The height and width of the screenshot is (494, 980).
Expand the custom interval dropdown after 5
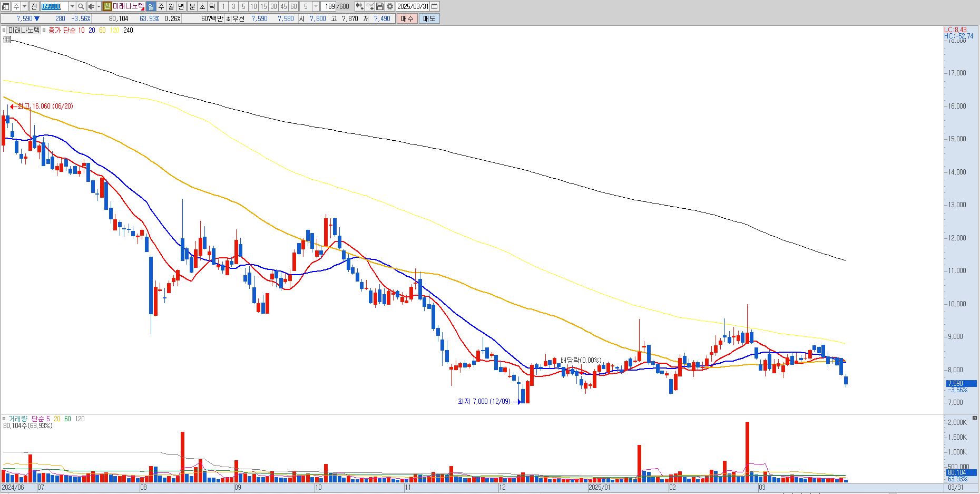click(316, 6)
